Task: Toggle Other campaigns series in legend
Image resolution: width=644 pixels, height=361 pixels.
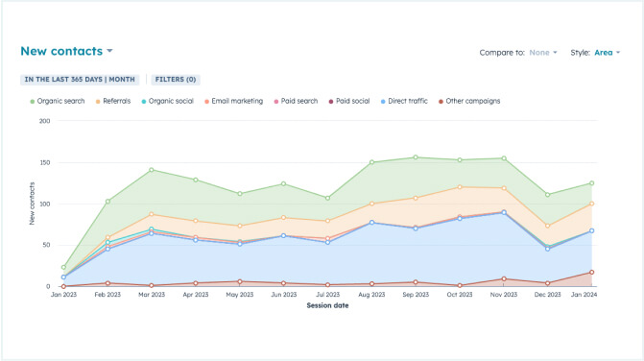Action: (x=469, y=101)
